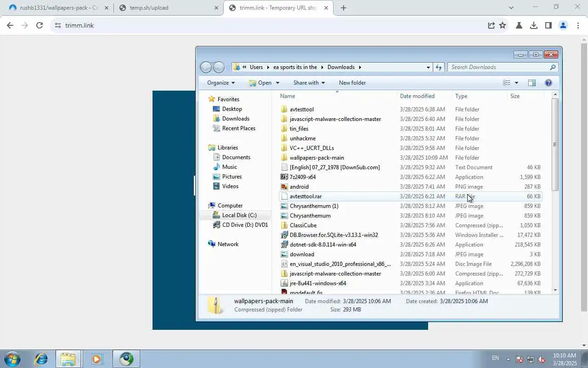This screenshot has width=588, height=368.
Task: Open the address bar history dropdown
Action: 428,67
